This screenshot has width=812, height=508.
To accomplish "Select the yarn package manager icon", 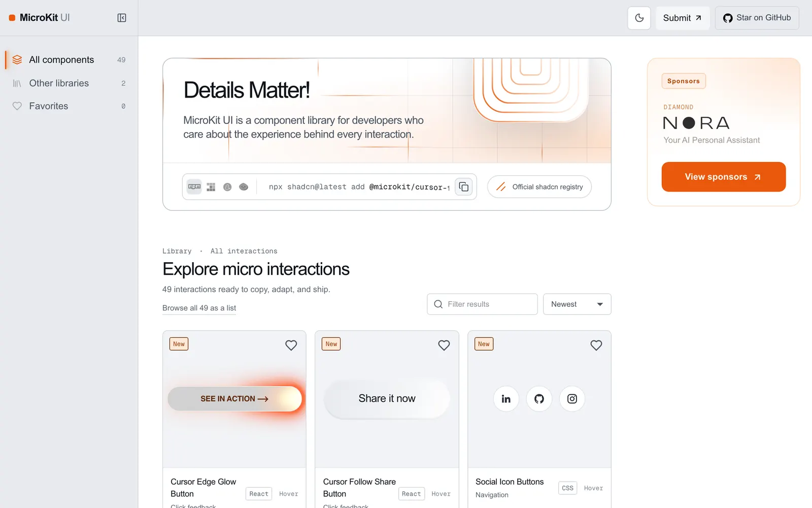I will (x=227, y=187).
